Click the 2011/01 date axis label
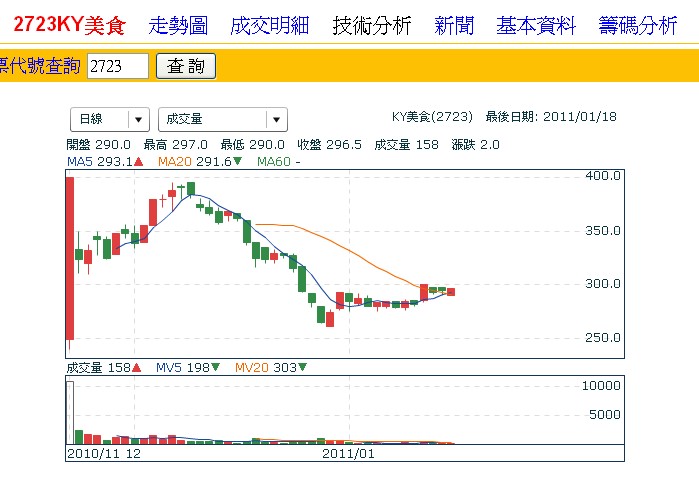699x481 pixels. pos(348,454)
